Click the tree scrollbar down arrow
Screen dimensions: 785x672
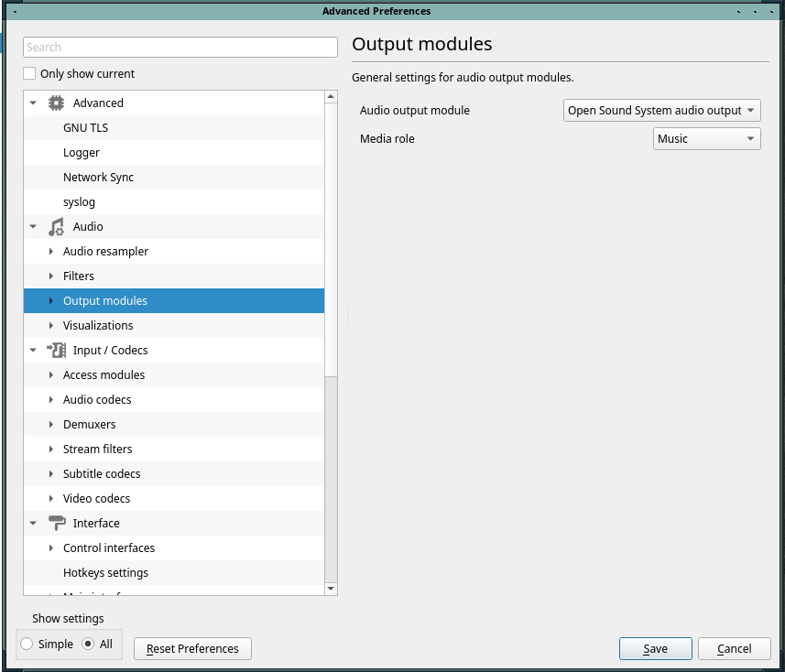(x=331, y=589)
